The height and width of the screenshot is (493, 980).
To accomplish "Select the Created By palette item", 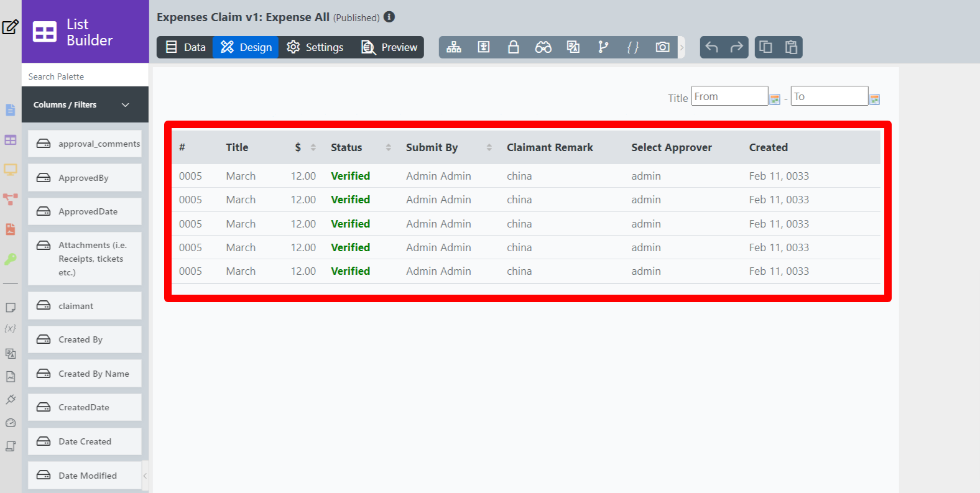I will [85, 339].
